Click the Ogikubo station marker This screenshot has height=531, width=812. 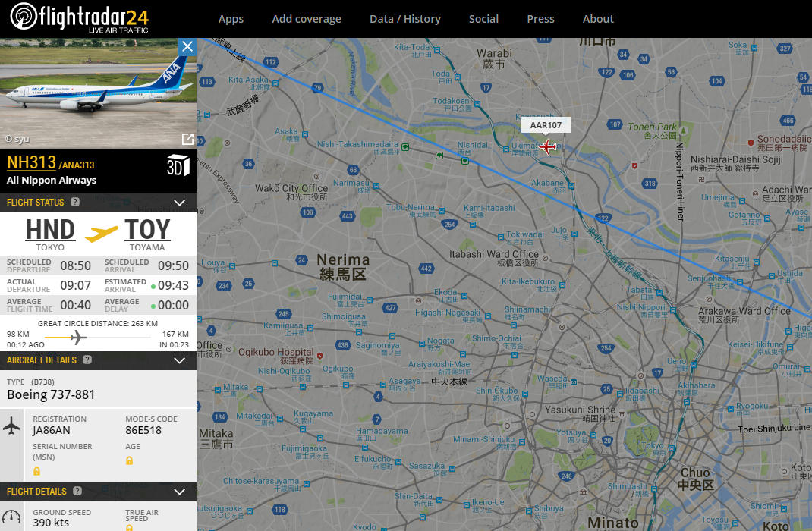pyautogui.click(x=346, y=385)
